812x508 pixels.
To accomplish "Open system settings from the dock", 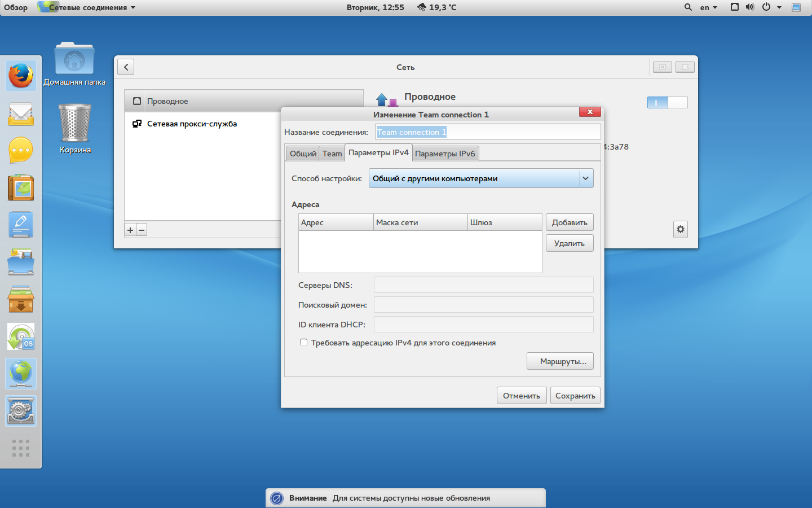I will 21,411.
